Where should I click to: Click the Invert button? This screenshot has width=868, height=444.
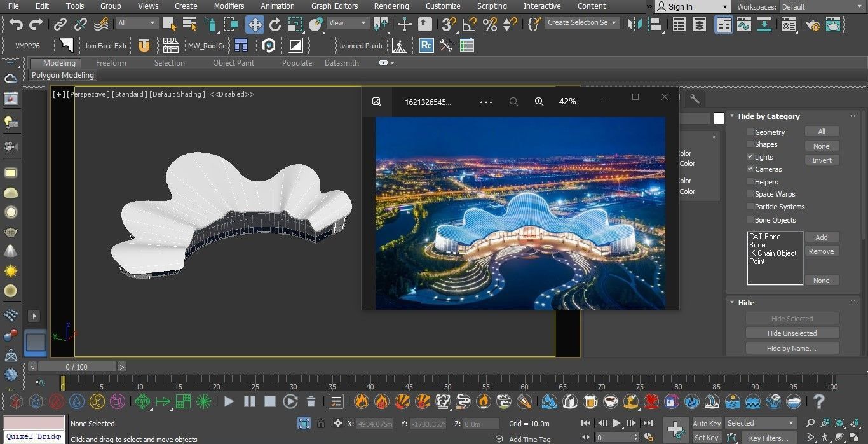coord(822,160)
